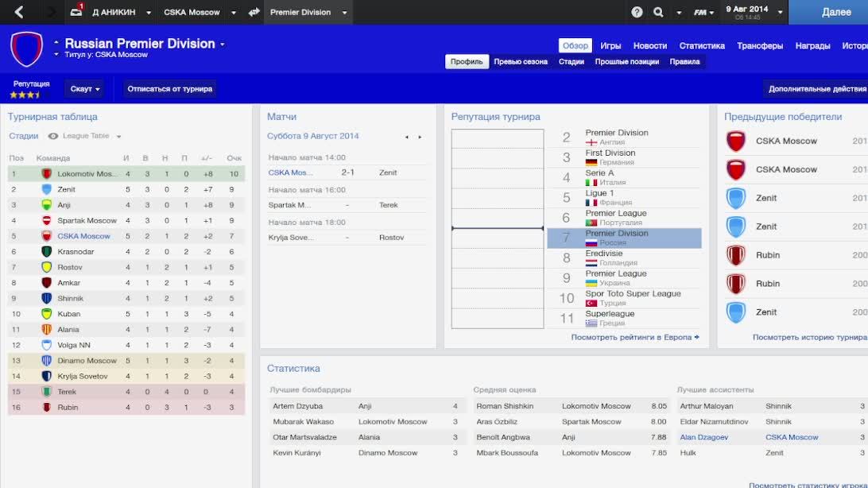
Task: Click the England flag under Premier Division
Action: point(591,142)
